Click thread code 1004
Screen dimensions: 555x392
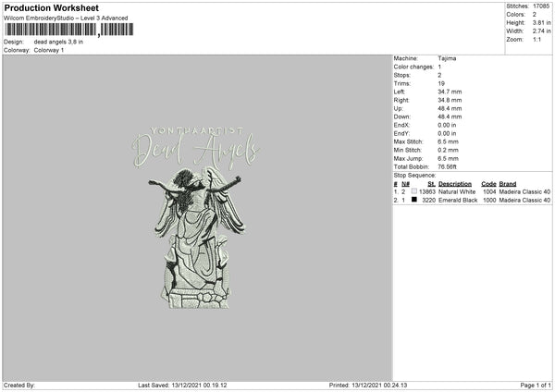(x=489, y=191)
